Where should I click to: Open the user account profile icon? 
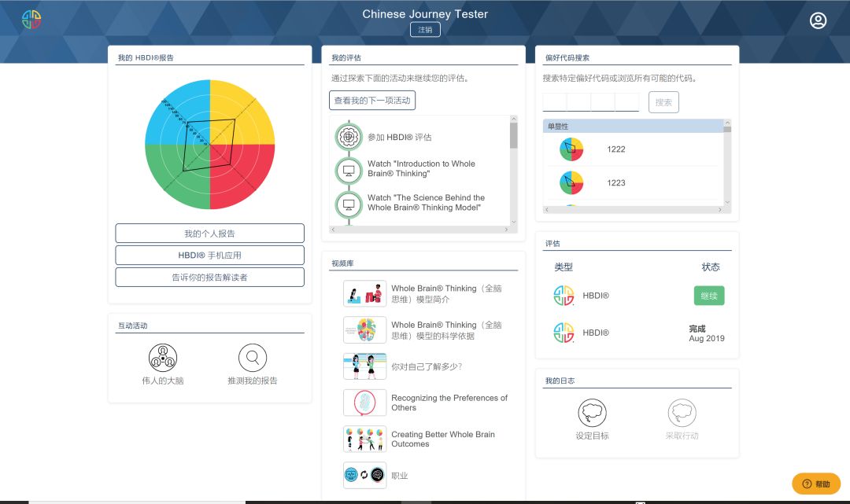pos(818,20)
